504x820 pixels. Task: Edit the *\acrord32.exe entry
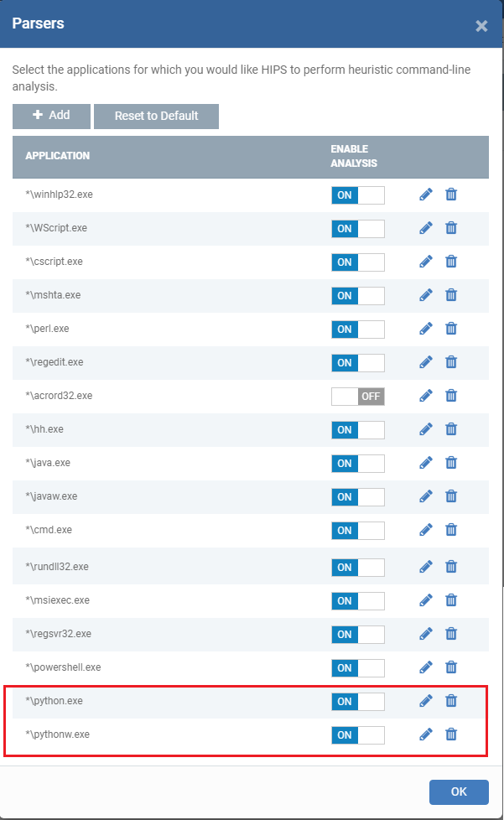[x=426, y=396]
